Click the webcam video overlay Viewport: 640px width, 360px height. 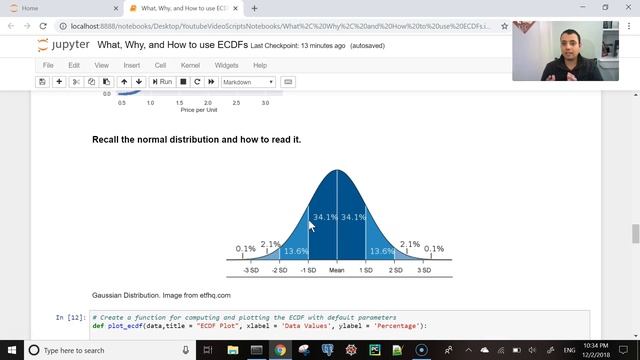pyautogui.click(x=565, y=51)
